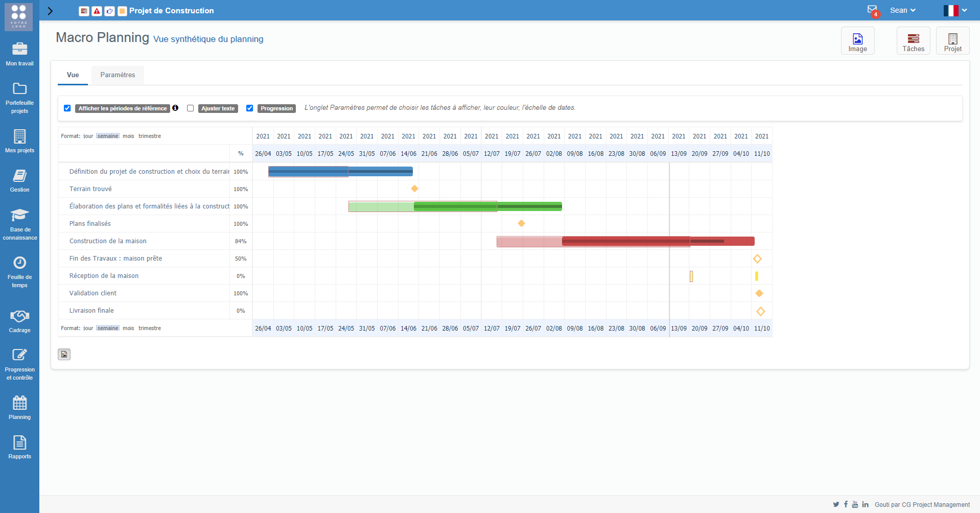The width and height of the screenshot is (980, 513).
Task: Open Base de connaissance
Action: click(x=19, y=224)
